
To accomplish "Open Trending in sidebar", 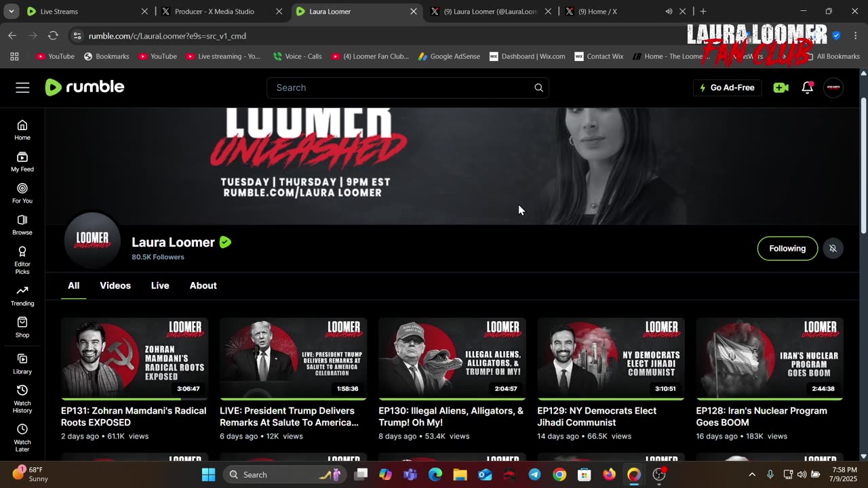I will click(x=22, y=296).
